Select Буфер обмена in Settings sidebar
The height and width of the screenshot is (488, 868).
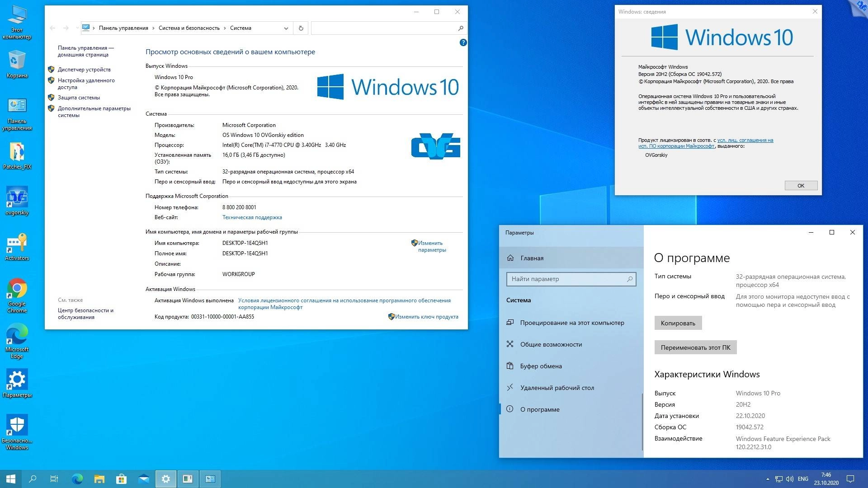click(541, 366)
